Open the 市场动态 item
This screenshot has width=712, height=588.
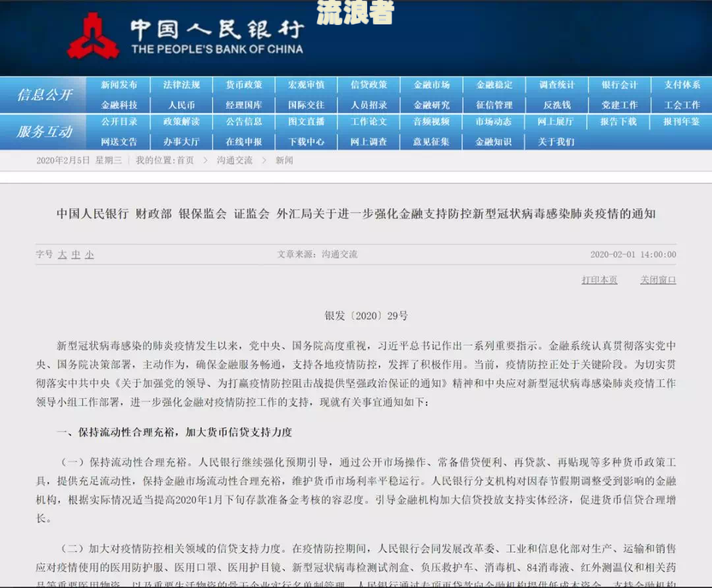click(494, 122)
